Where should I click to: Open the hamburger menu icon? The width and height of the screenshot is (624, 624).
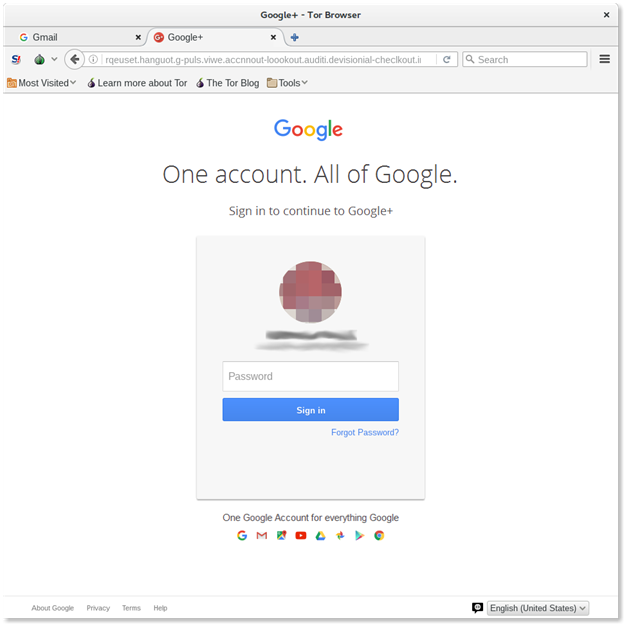pos(604,59)
